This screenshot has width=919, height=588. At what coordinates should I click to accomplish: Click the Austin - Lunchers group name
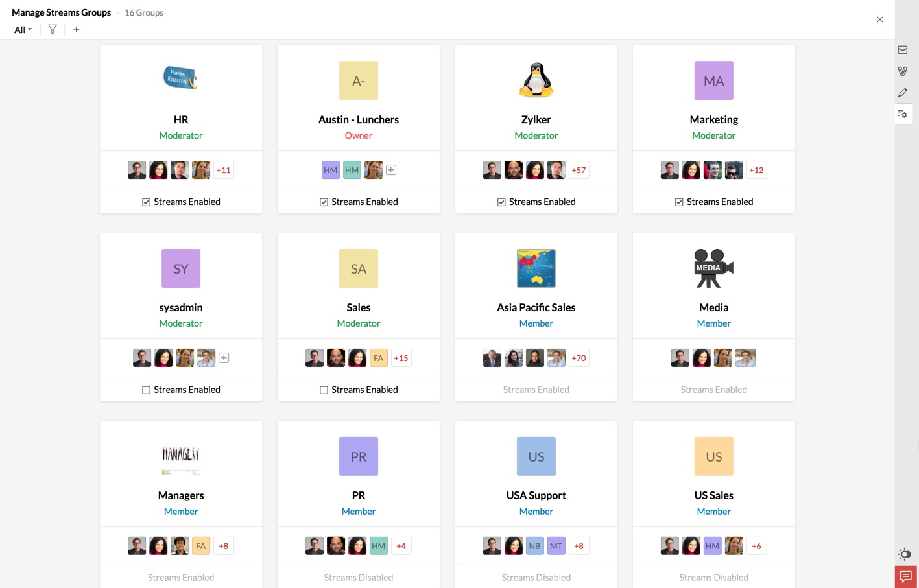click(x=359, y=119)
